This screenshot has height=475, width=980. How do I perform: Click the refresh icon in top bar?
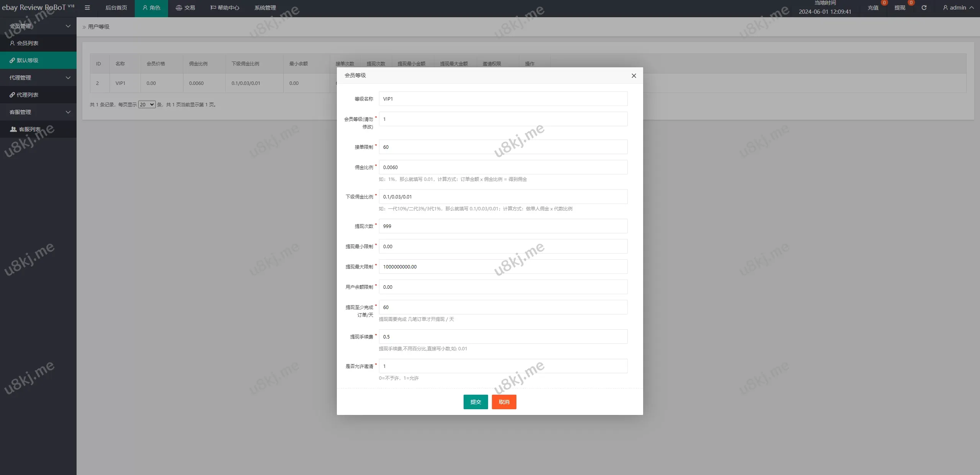point(924,8)
